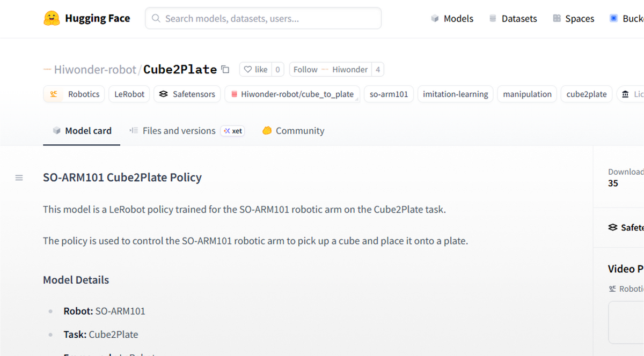644x356 pixels.
Task: Select the imitation-learning tag
Action: tap(456, 94)
